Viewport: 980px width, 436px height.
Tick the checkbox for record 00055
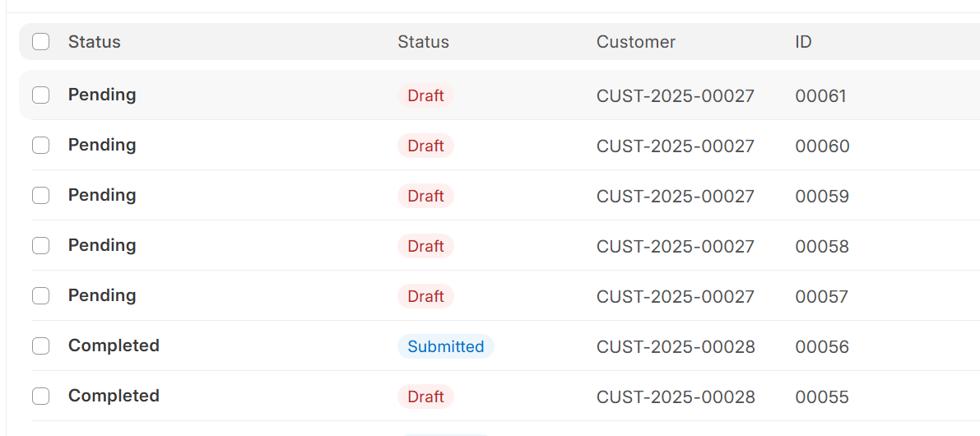[40, 396]
